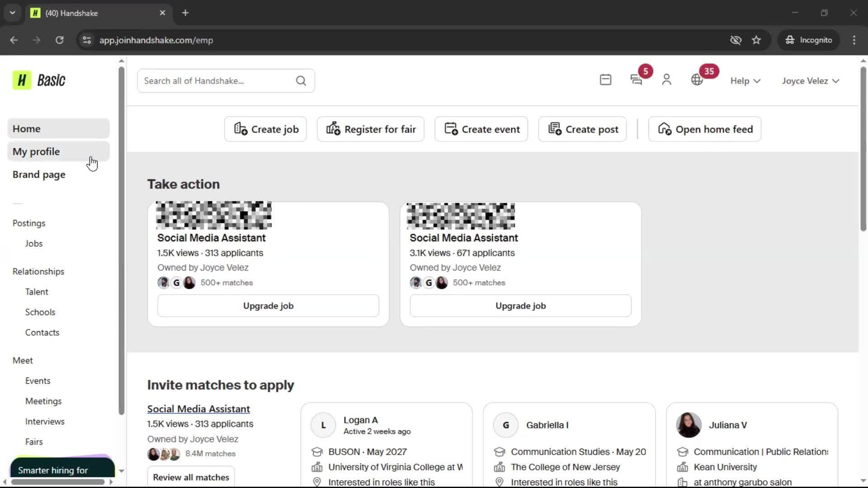Open Brand page in sidebar
The width and height of the screenshot is (868, 488).
click(x=39, y=175)
